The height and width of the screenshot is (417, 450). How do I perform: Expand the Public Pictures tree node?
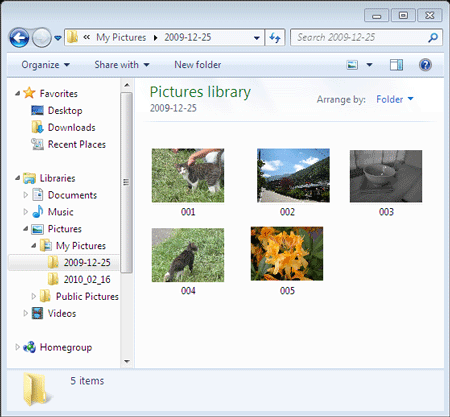[33, 296]
